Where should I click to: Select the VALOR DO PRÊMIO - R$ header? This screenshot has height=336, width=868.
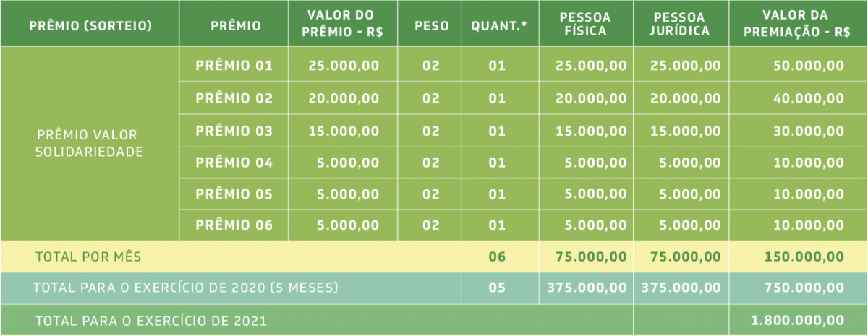tap(340, 24)
